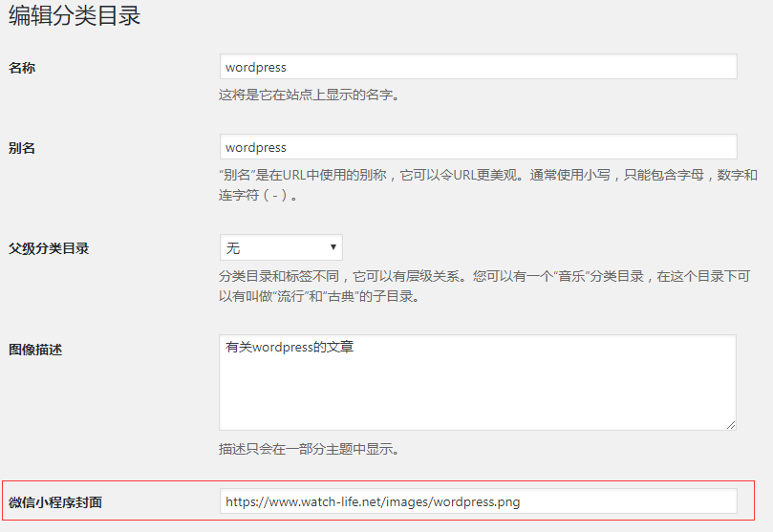Click the 父级分类目录 field label
This screenshot has height=532, width=773.
(49, 248)
